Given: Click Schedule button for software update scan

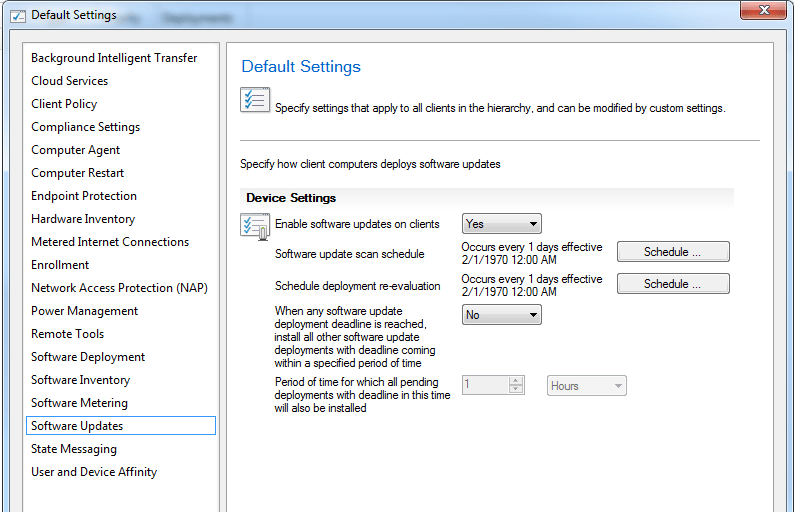Looking at the screenshot, I should click(672, 252).
